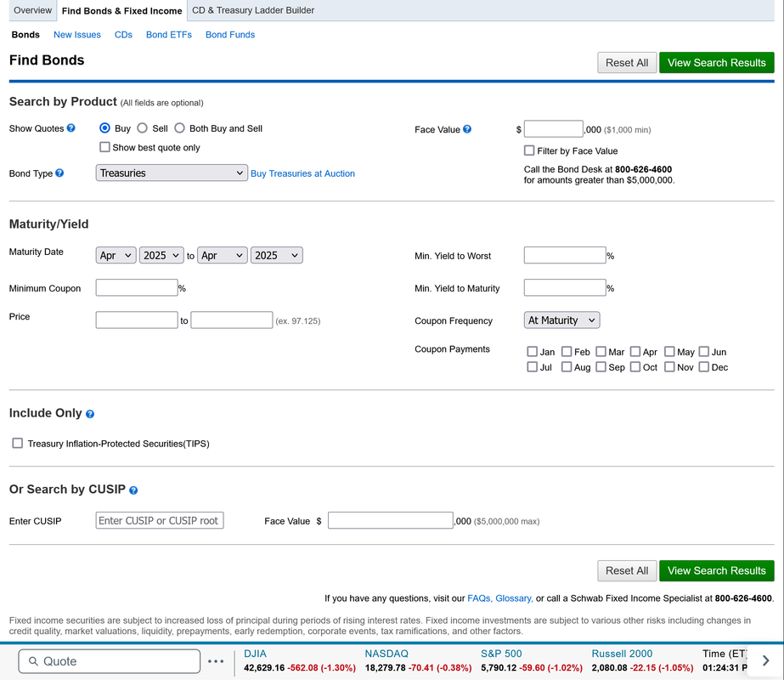Click the DJIA index link
Viewport: 784px width, 680px height.
click(x=255, y=654)
